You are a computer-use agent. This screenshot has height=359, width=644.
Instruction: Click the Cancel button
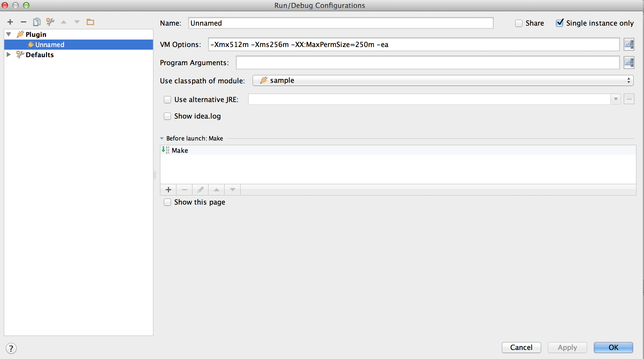[x=521, y=348]
